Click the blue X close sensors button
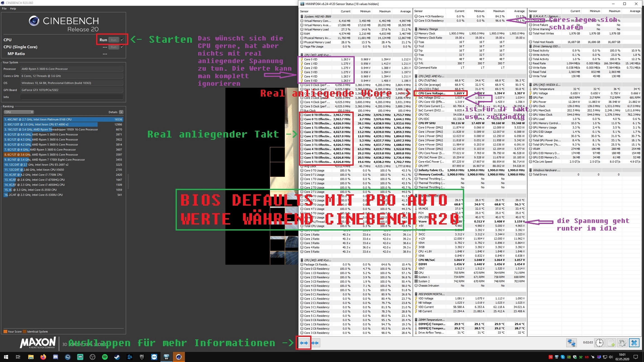The width and height of the screenshot is (644, 362). pyautogui.click(x=634, y=343)
